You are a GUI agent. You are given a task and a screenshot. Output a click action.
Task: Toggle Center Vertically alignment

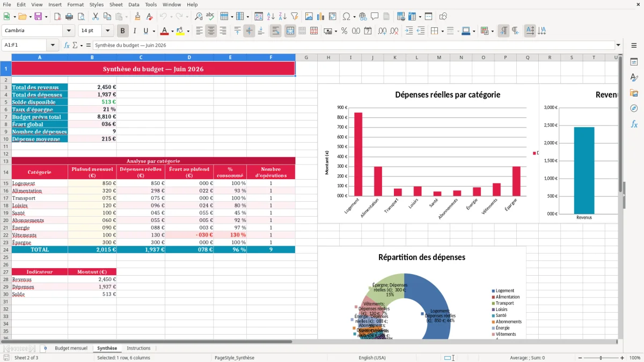click(x=249, y=31)
